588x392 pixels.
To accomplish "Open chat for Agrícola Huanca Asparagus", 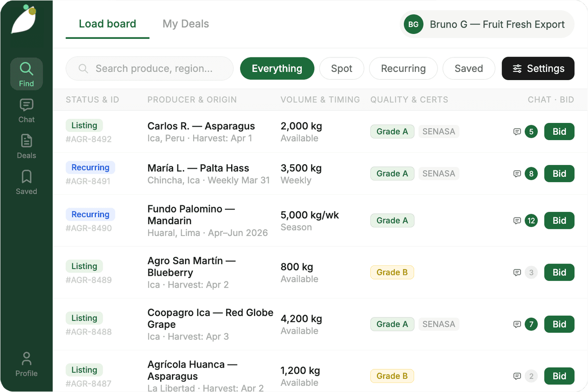I will [x=517, y=377].
